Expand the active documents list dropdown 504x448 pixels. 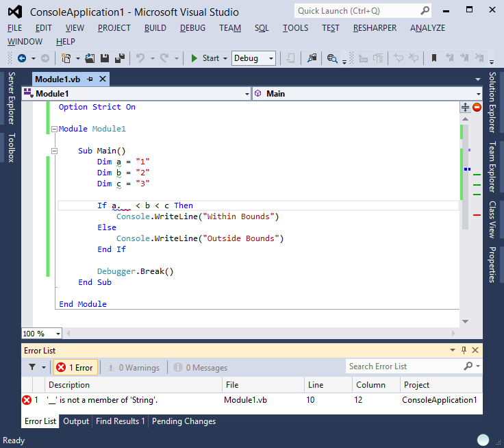click(478, 79)
